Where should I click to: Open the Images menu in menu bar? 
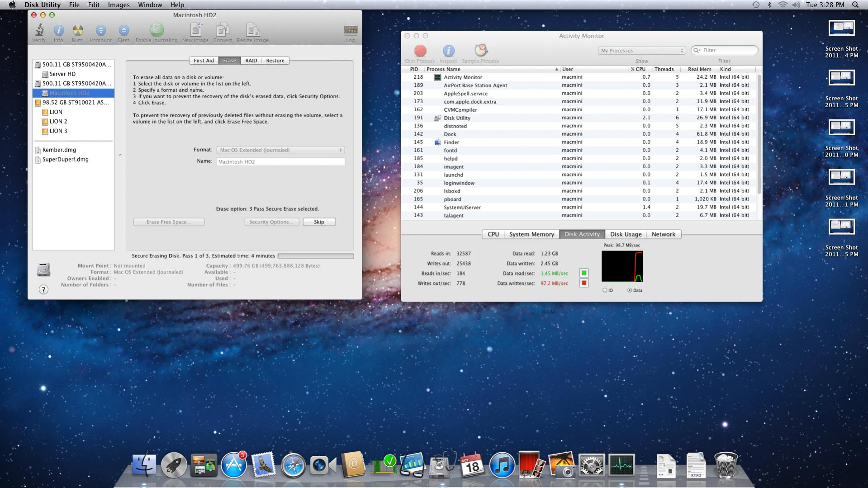119,5
